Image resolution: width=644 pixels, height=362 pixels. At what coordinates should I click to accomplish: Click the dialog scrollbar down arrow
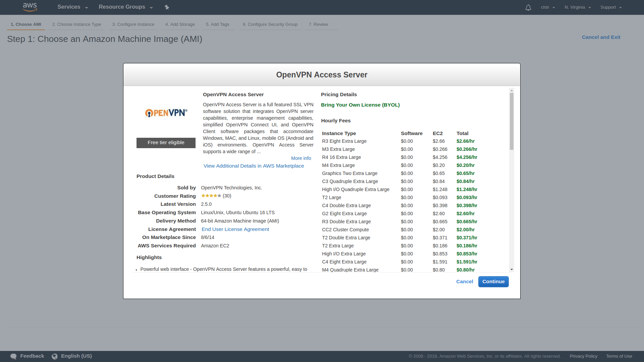pos(512,269)
